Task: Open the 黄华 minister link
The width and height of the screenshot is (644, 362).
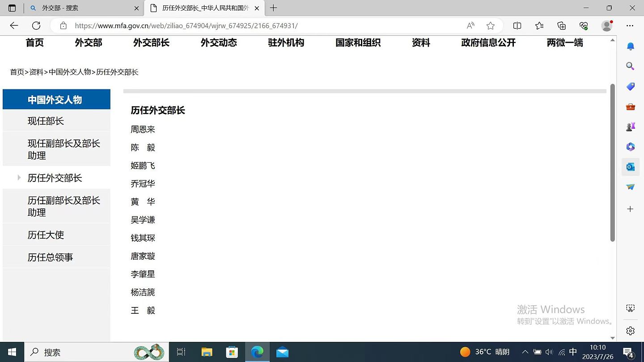Action: coord(143,202)
